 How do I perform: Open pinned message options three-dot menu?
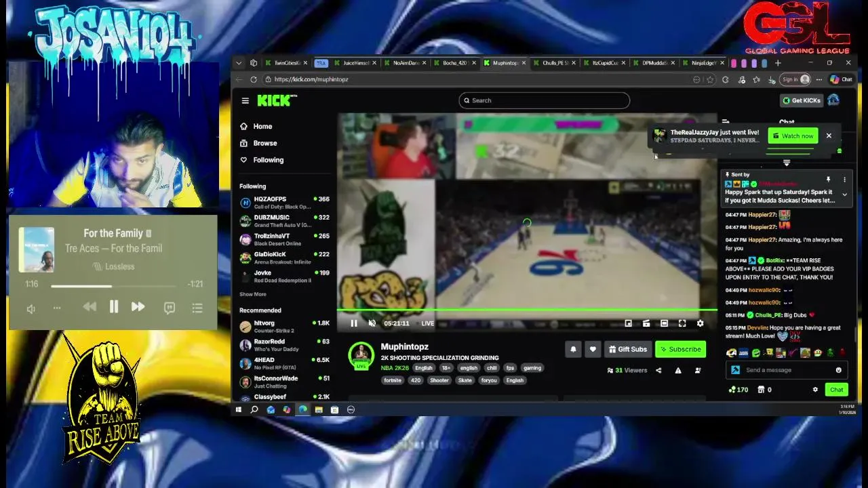coord(844,180)
